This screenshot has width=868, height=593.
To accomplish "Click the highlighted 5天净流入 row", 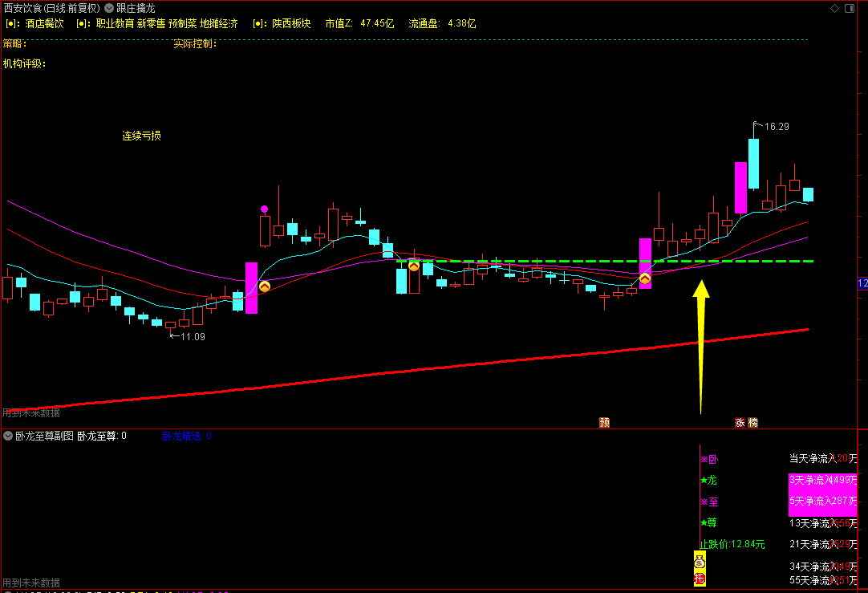I will point(823,501).
